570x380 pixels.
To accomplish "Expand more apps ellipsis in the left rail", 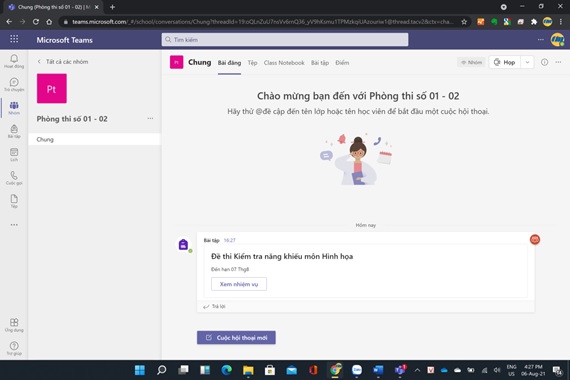I will point(14,225).
